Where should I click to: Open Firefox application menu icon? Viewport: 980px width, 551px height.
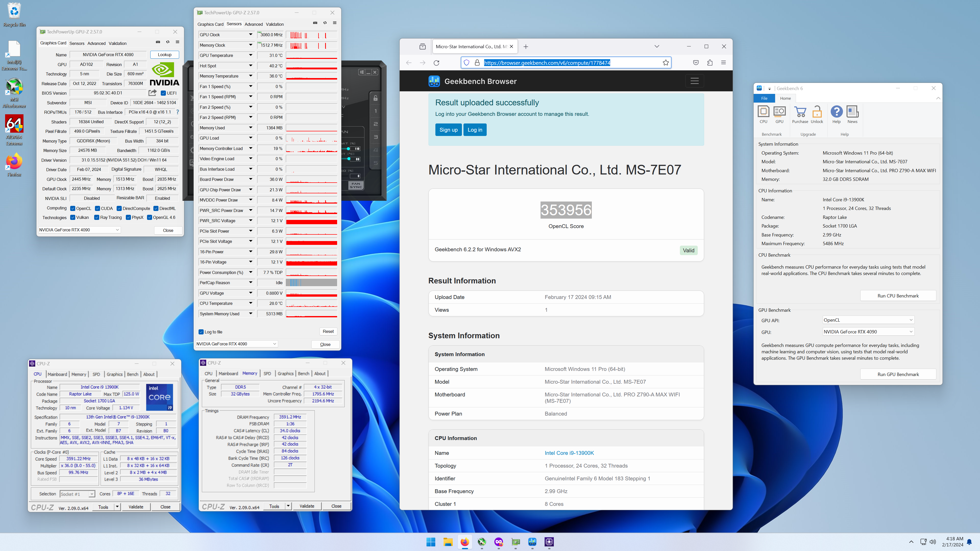pyautogui.click(x=724, y=63)
